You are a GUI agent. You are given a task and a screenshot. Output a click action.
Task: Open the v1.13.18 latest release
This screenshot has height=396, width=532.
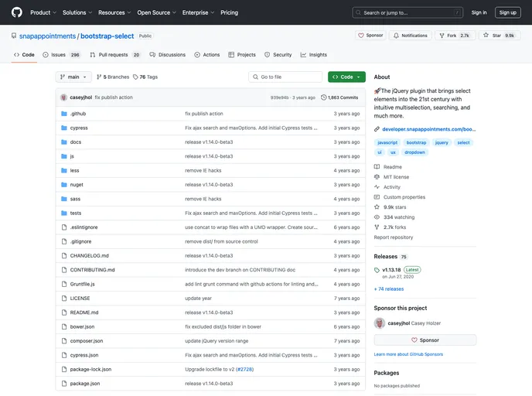pos(391,270)
